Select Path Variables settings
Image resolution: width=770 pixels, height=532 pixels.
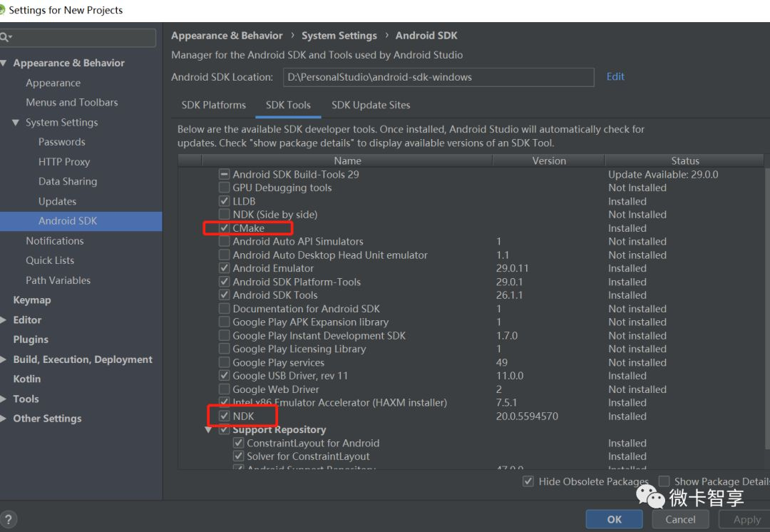click(58, 280)
